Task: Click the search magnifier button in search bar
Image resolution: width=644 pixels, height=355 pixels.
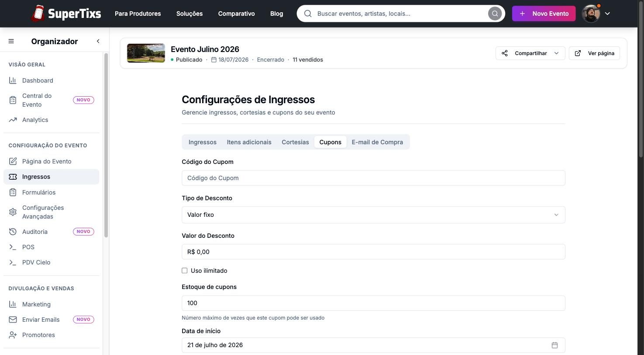Action: coord(495,14)
